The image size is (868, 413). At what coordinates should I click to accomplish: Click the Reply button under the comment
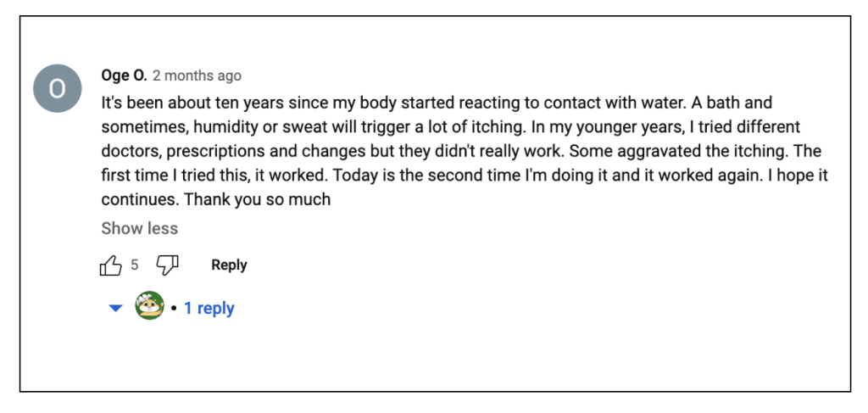229,265
